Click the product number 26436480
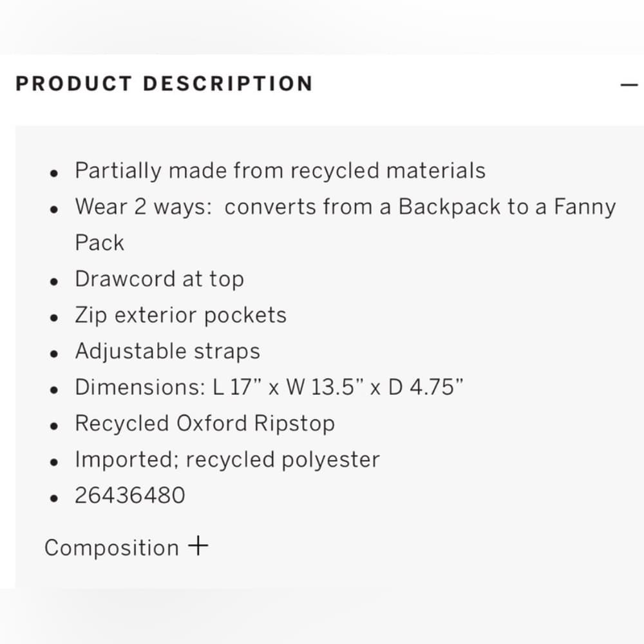The width and height of the screenshot is (644, 644). pyautogui.click(x=130, y=495)
